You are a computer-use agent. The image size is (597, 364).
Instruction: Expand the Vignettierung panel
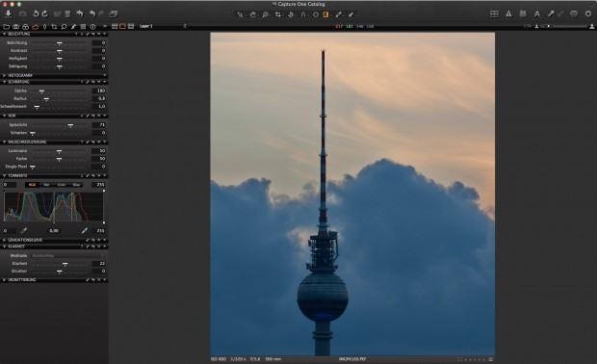pyautogui.click(x=4, y=280)
